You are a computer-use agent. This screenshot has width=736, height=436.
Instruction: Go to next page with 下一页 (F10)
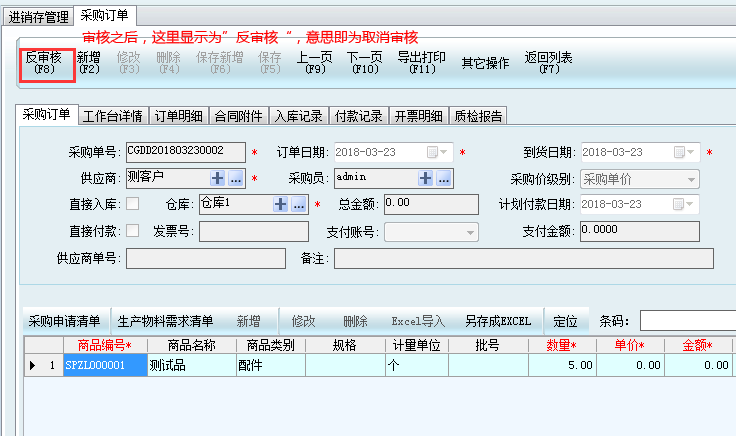[x=365, y=63]
